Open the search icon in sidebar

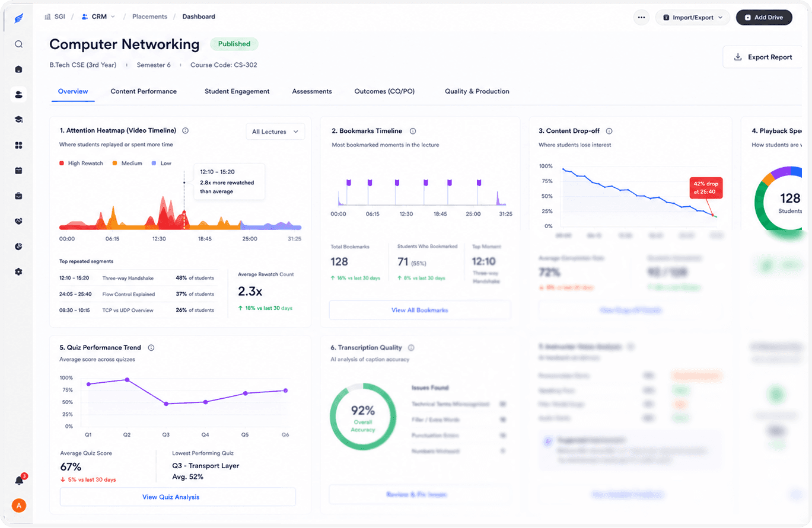point(18,44)
